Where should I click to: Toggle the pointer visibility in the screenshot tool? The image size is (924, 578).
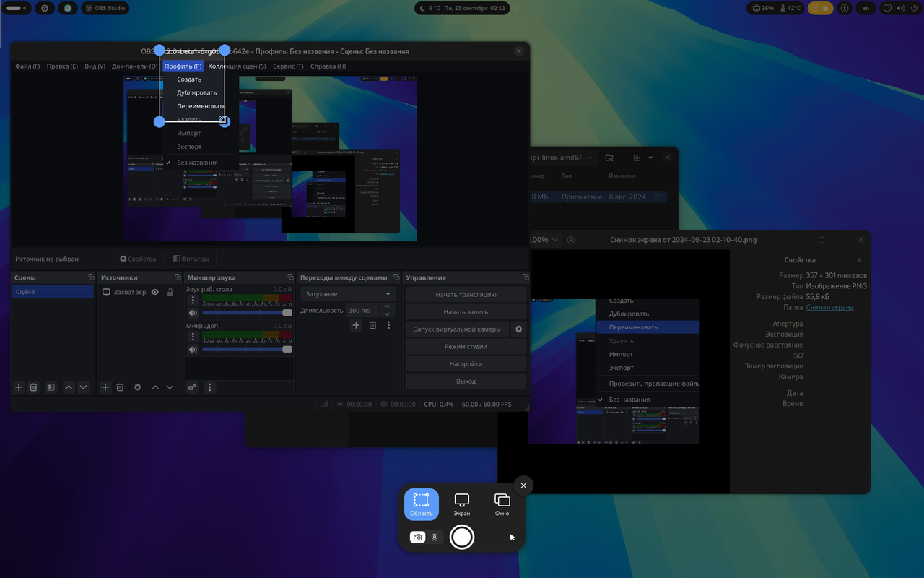pyautogui.click(x=512, y=537)
